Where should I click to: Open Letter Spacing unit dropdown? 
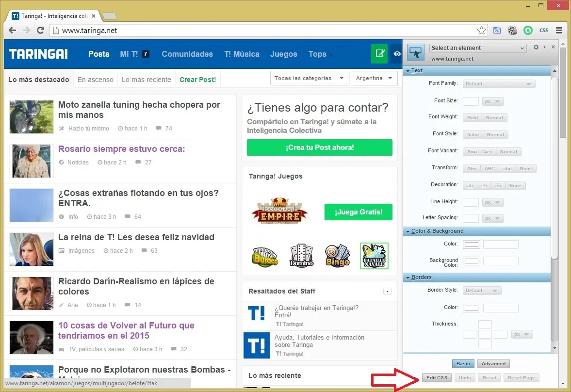pos(493,218)
